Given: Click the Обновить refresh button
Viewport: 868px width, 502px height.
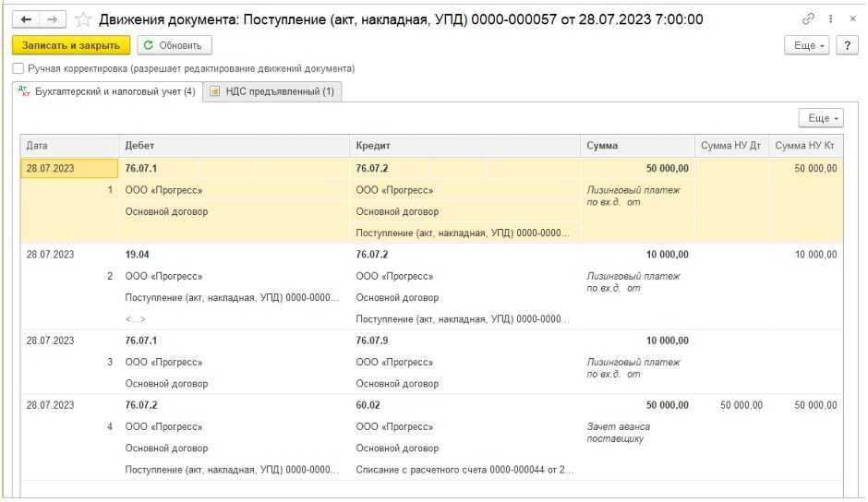Looking at the screenshot, I should (x=175, y=45).
